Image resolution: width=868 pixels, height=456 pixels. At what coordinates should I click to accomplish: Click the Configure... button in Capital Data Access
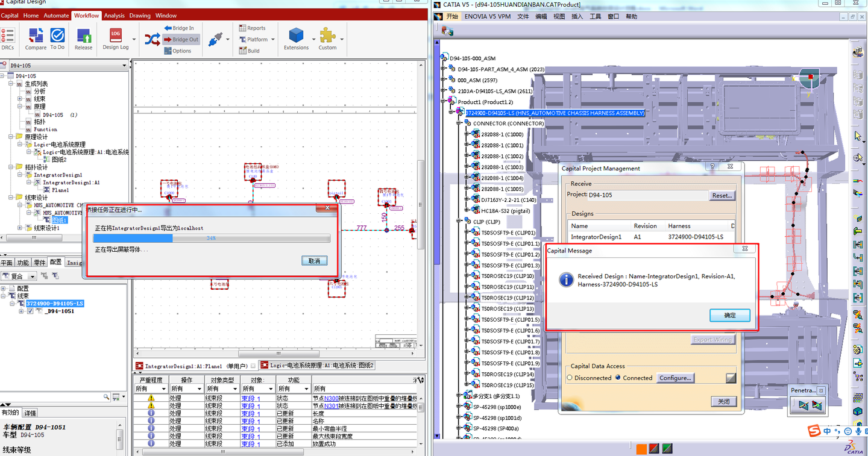click(675, 378)
